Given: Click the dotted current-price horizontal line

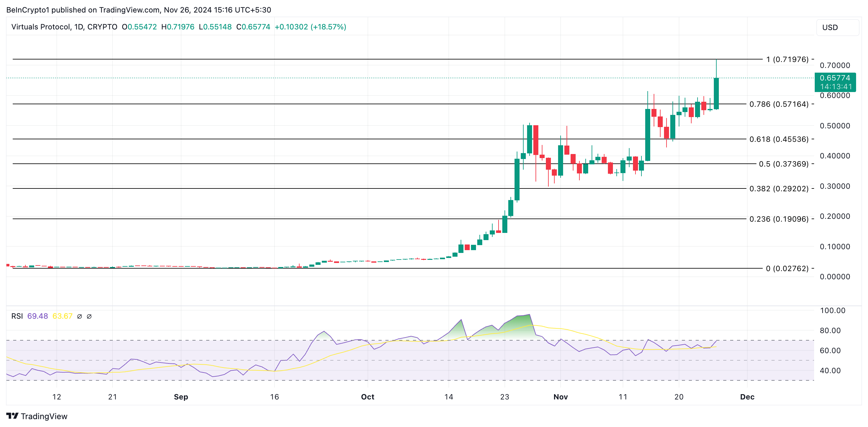Looking at the screenshot, I should (337, 78).
